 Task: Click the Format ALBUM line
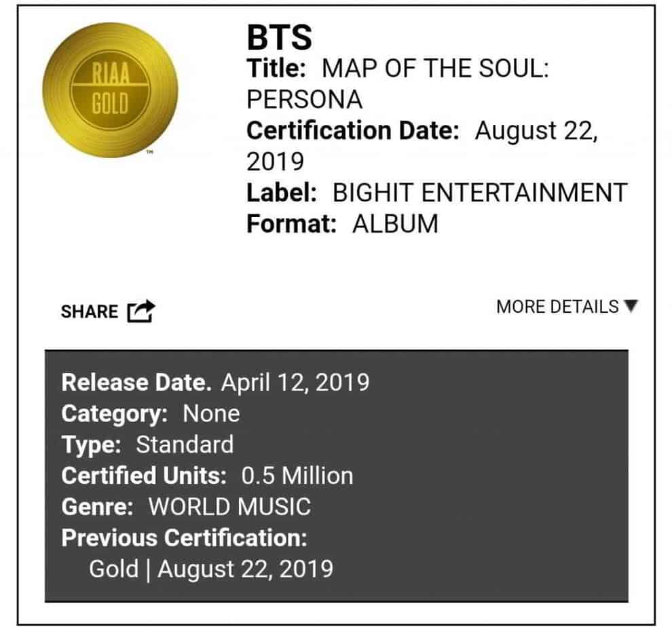342,224
